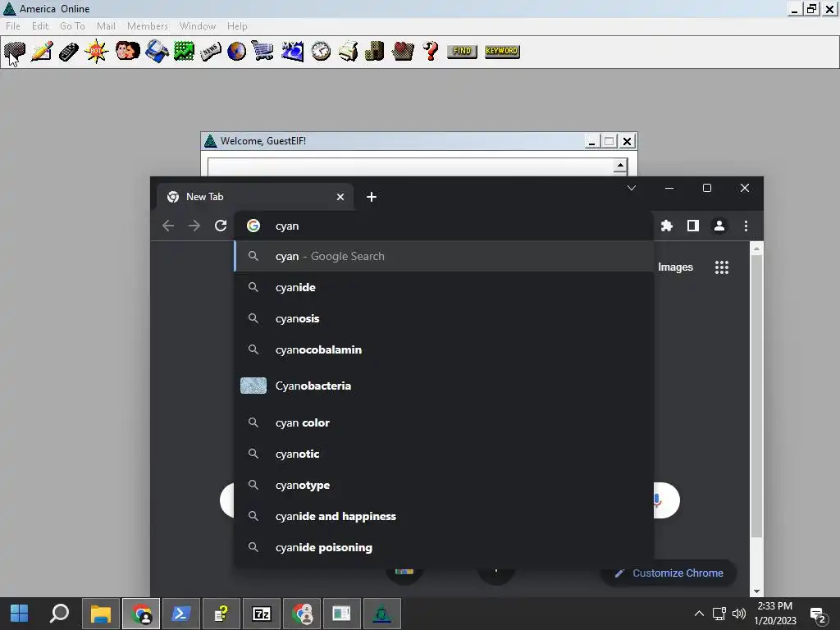Open the My AOL icon
This screenshot has width=840, height=630.
[293, 52]
